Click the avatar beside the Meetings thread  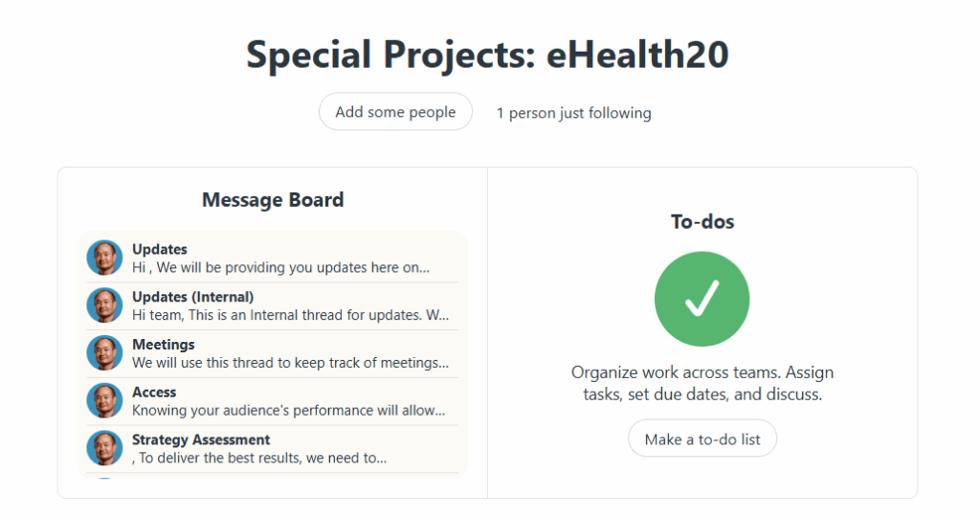[x=104, y=353]
